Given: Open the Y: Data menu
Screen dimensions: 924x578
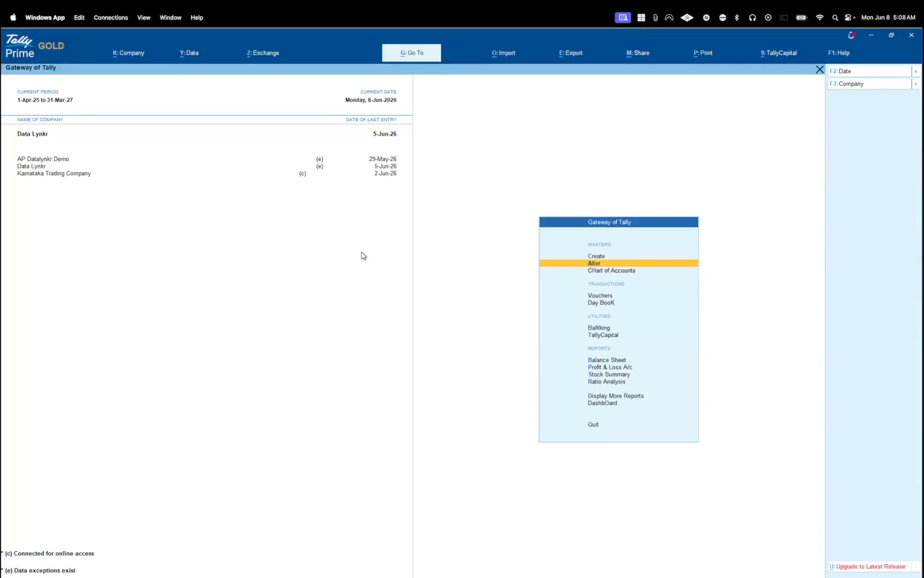Looking at the screenshot, I should 189,53.
